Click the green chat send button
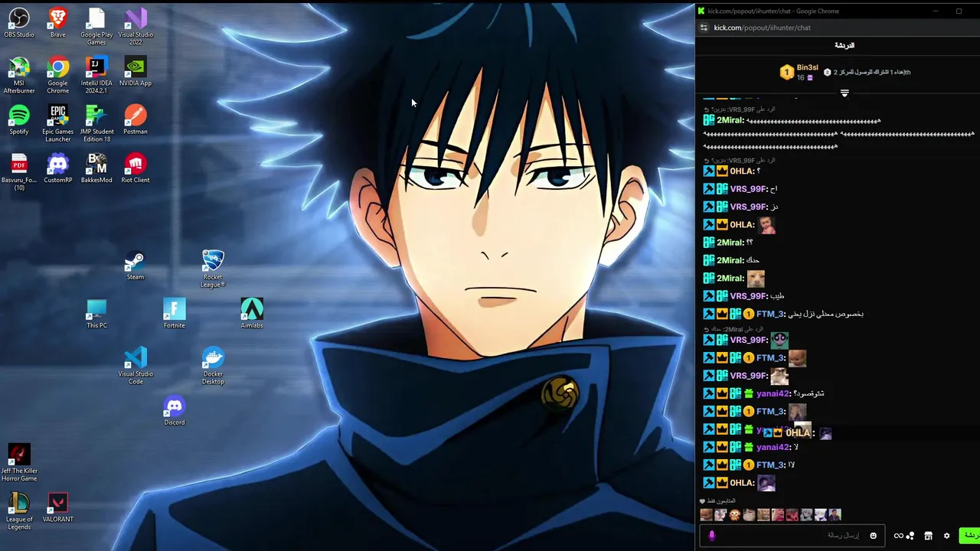Image resolution: width=980 pixels, height=551 pixels. (970, 536)
